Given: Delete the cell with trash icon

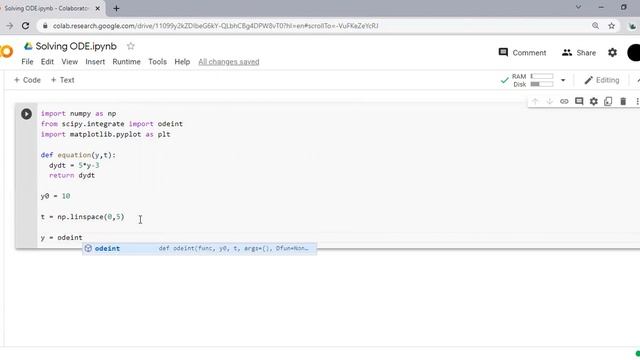Looking at the screenshot, I should pos(623,101).
